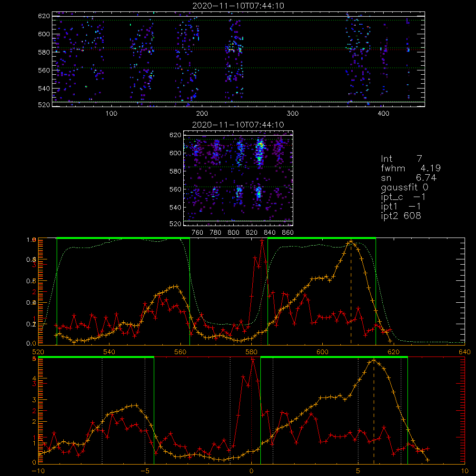The image size is (476, 476).
Task: Click x-axis label 100 of top plot
Action: [x=111, y=114]
